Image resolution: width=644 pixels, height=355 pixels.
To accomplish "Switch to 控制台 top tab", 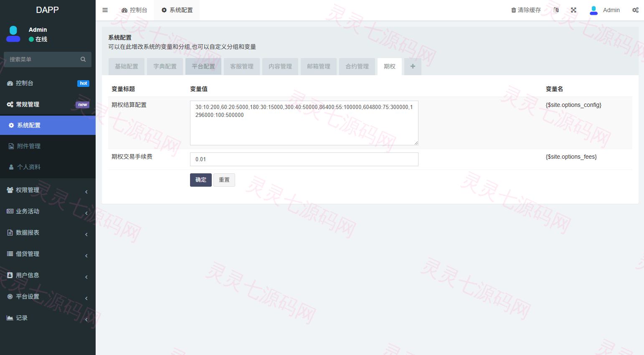I will (134, 10).
